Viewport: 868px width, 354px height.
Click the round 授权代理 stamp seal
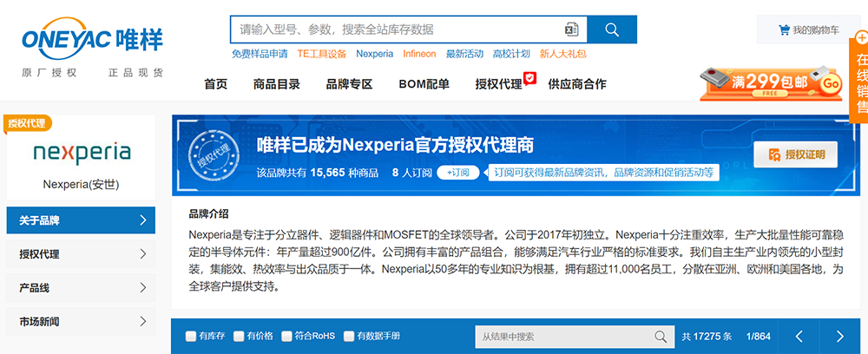[x=214, y=154]
